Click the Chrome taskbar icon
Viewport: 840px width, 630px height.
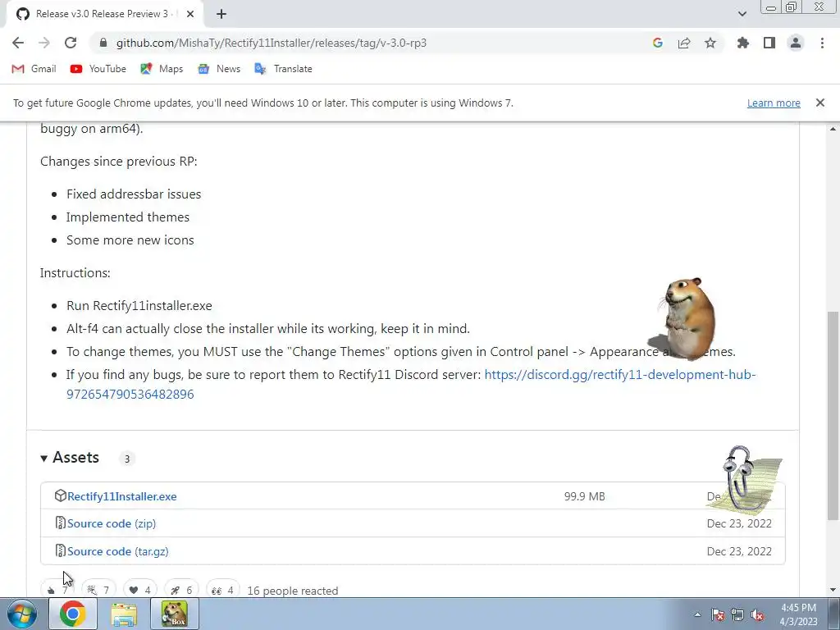73,614
